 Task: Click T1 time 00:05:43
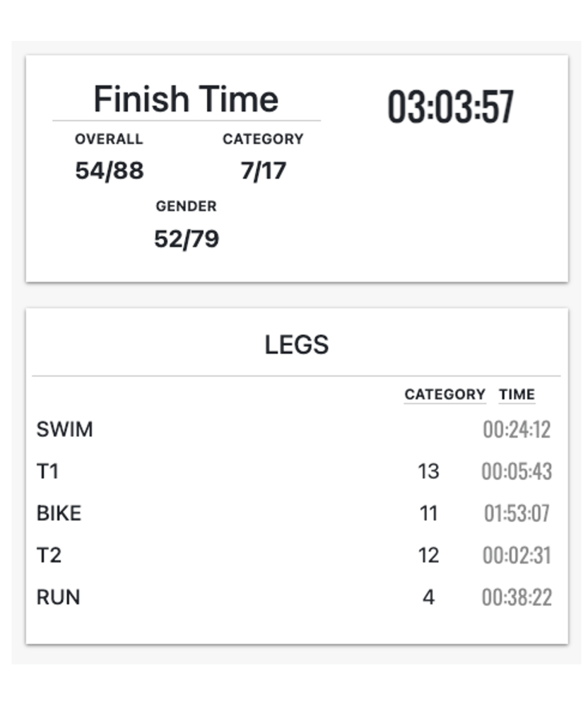coord(517,472)
